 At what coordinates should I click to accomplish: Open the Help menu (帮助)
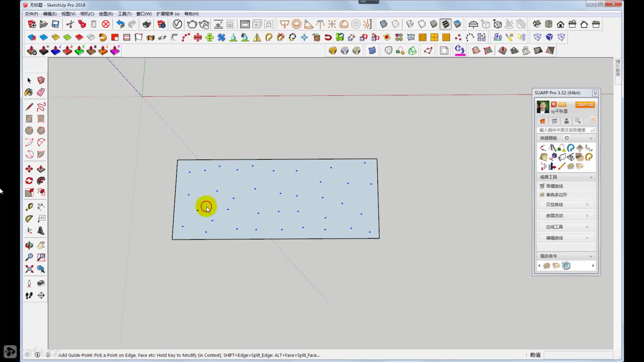[x=191, y=14]
